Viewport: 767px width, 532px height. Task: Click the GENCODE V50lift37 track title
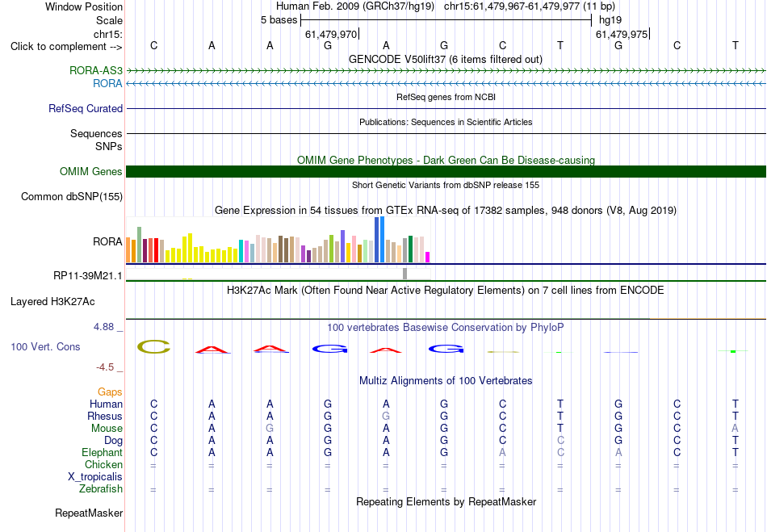coord(446,59)
